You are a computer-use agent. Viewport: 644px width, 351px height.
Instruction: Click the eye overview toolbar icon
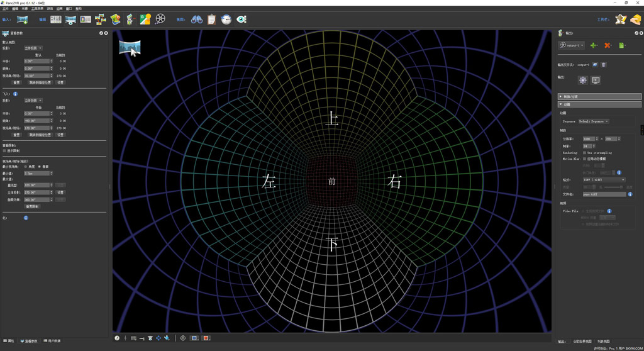click(x=241, y=19)
